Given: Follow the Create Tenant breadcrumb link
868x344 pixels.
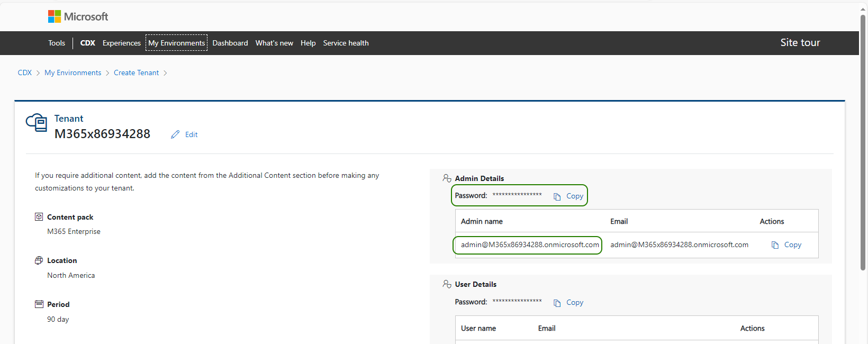Looking at the screenshot, I should 136,73.
